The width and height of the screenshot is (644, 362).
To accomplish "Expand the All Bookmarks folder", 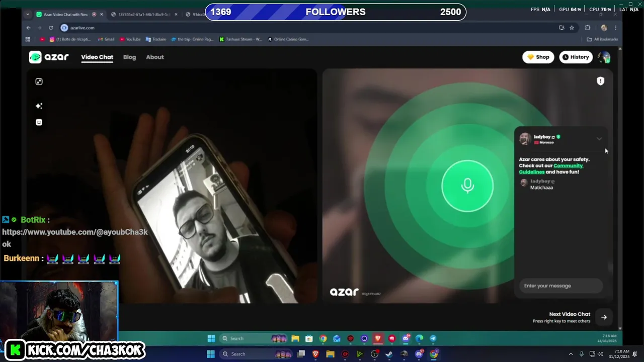I will pyautogui.click(x=602, y=39).
